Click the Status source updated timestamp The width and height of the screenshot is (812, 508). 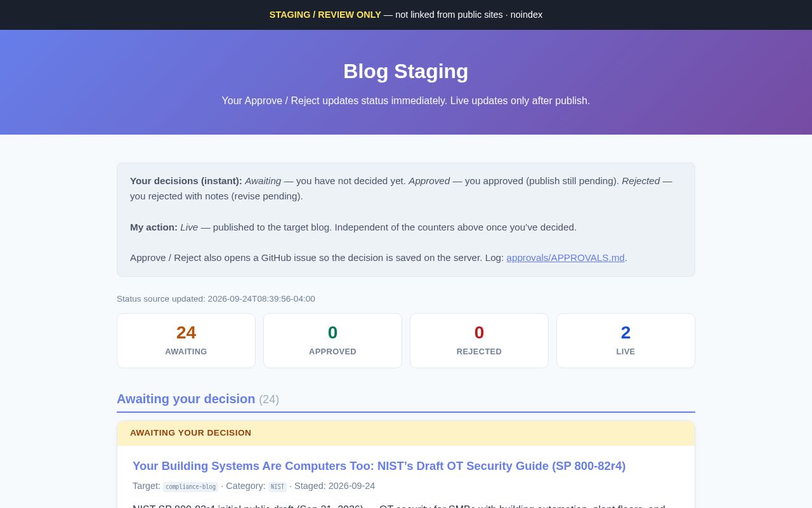point(216,299)
